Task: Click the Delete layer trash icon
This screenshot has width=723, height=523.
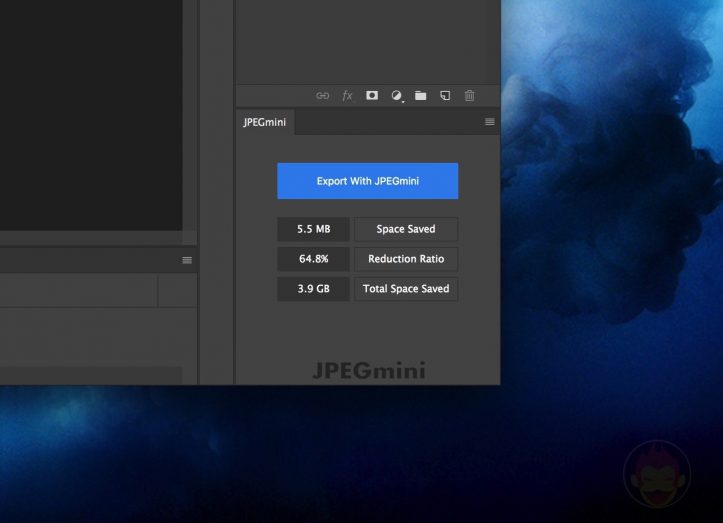Action: coord(469,95)
